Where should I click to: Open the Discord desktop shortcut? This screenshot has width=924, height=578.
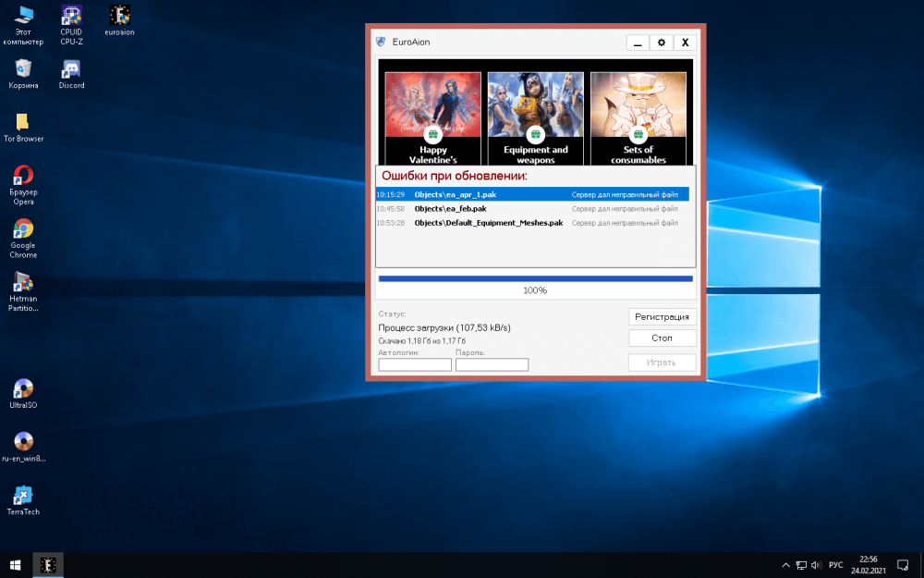(x=71, y=69)
